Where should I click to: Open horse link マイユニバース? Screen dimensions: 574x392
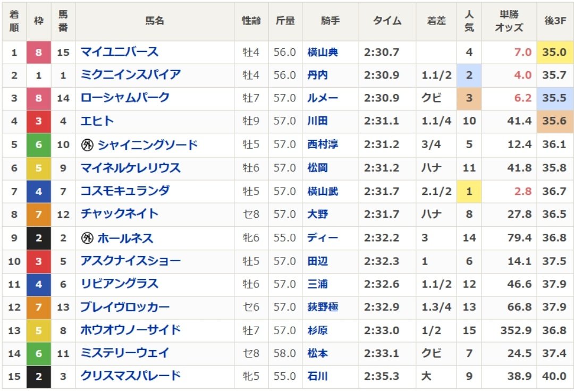coord(120,52)
